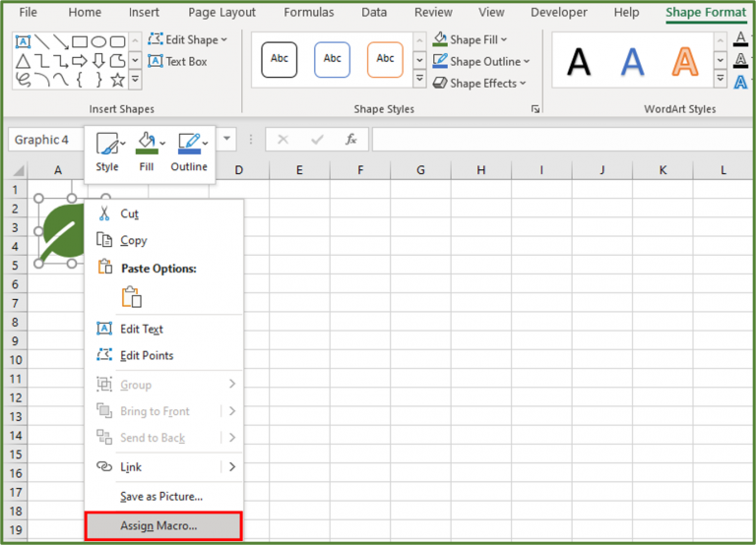
Task: Expand the Link submenu arrow
Action: coord(232,466)
